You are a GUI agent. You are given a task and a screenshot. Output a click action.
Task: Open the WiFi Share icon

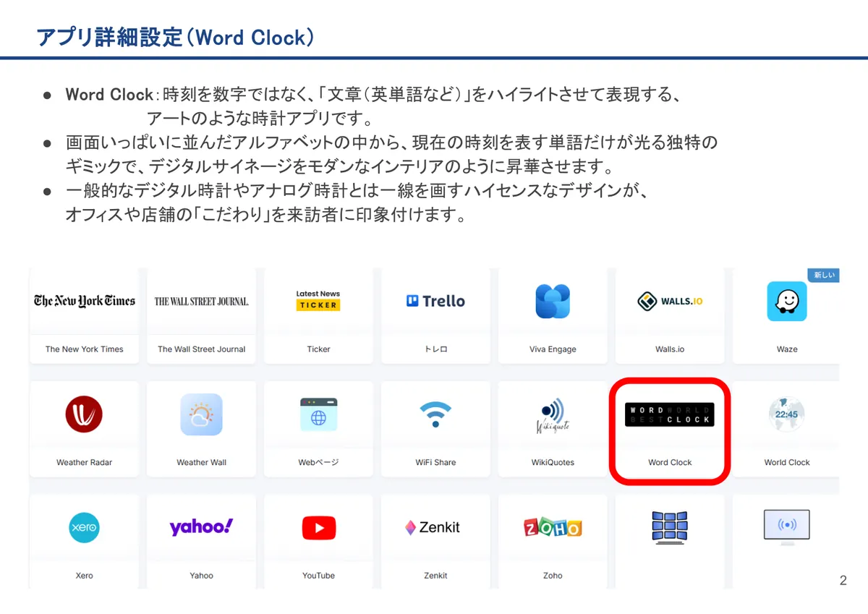(435, 414)
